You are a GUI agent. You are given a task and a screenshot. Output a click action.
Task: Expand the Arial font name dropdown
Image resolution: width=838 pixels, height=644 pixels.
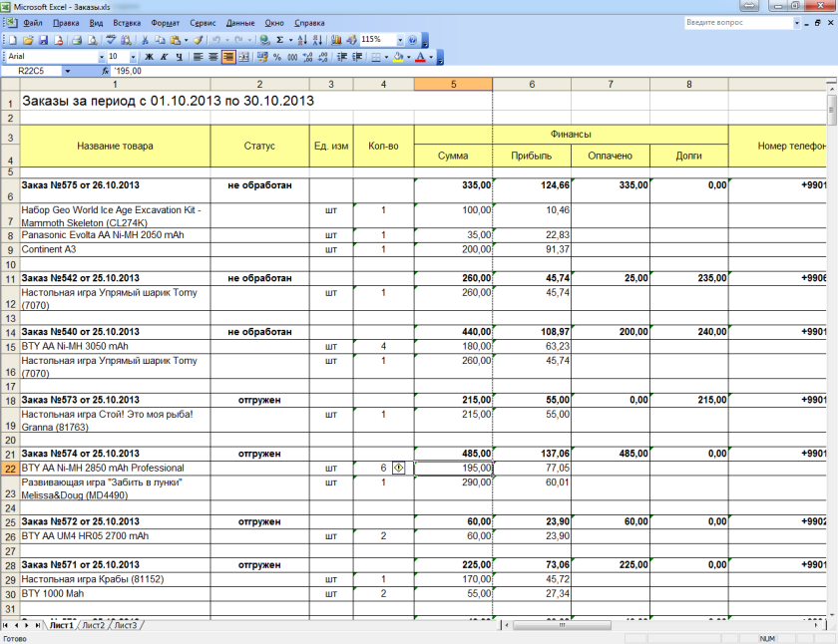pos(99,57)
